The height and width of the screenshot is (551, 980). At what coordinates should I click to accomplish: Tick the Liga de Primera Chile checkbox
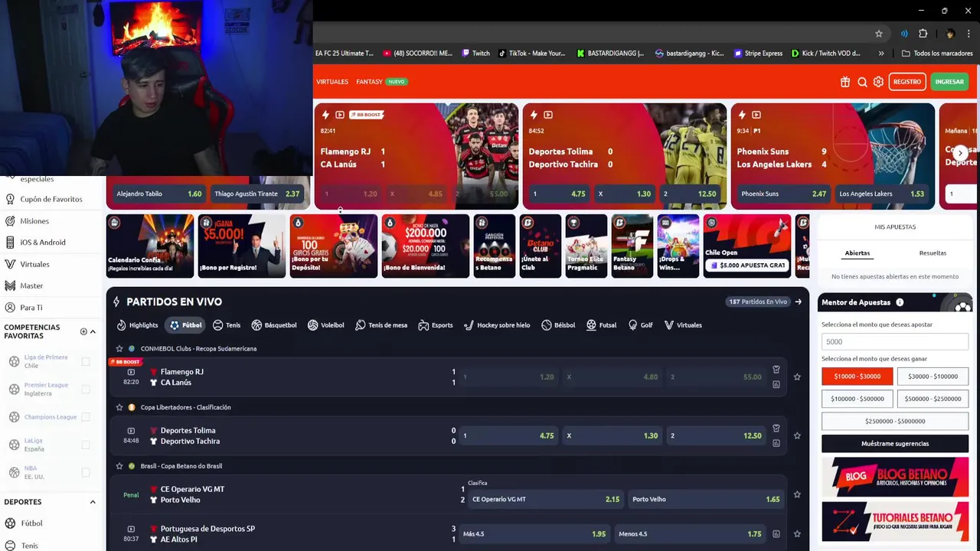(86, 361)
